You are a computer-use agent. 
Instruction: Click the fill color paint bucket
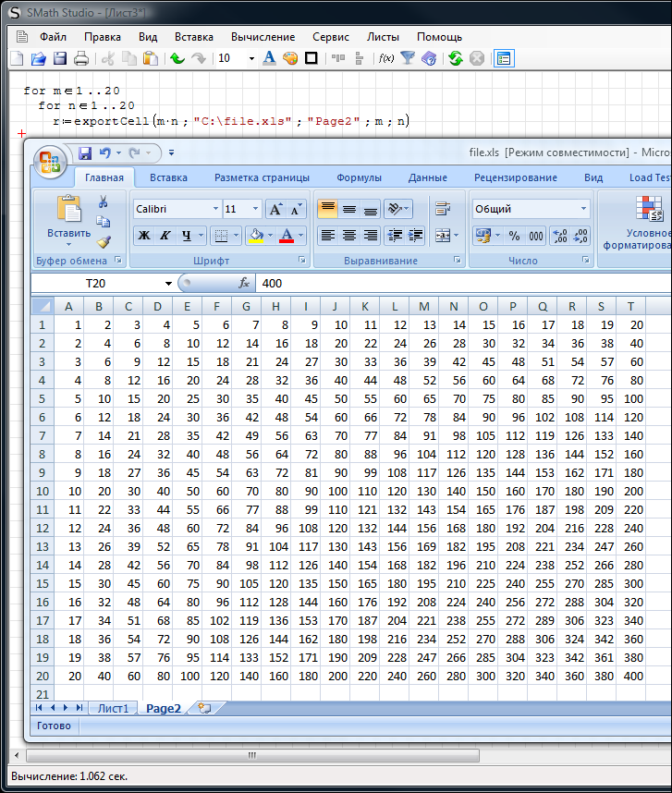point(257,236)
